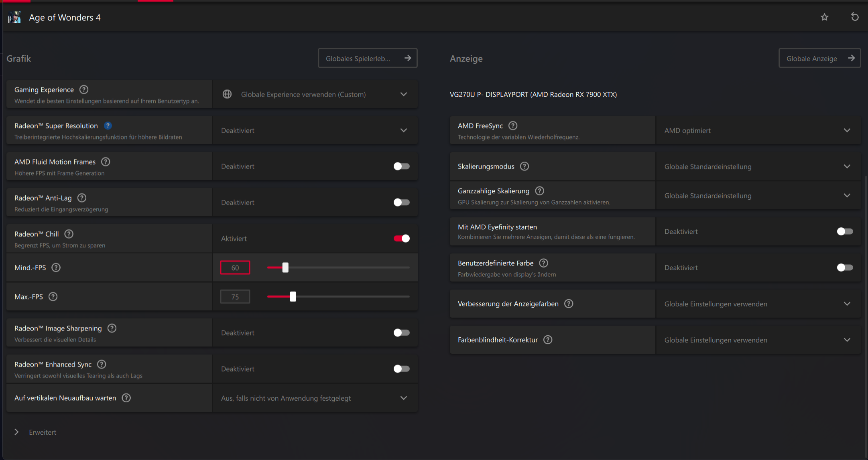Open the AMD FreeSync dropdown
This screenshot has width=868, height=460.
tap(758, 130)
